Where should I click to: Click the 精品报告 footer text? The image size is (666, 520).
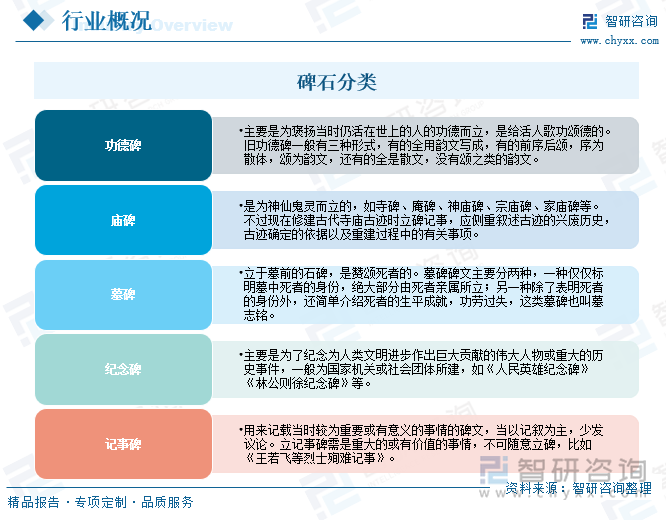click(34, 502)
